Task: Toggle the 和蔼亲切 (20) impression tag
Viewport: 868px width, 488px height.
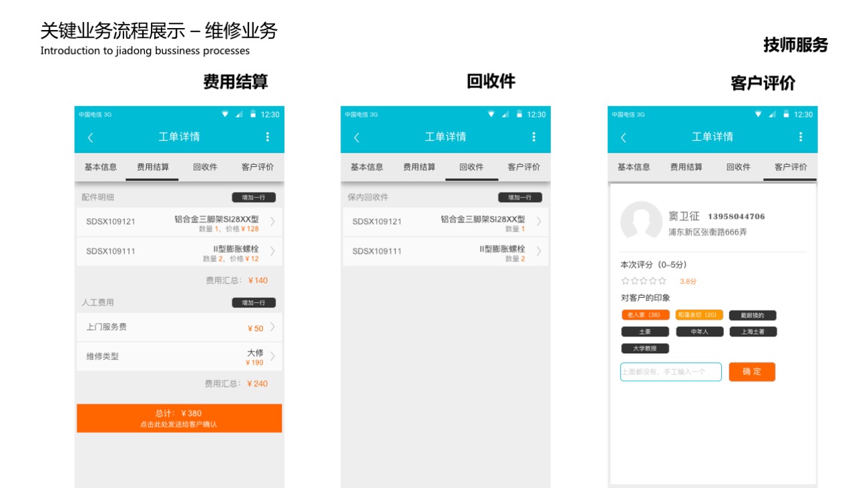Action: [698, 315]
